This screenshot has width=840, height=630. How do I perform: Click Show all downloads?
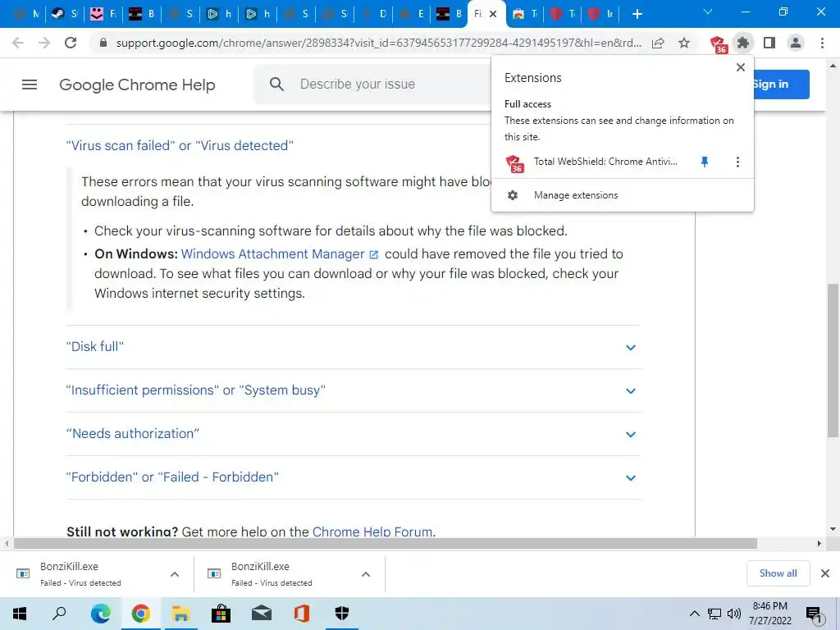click(x=778, y=573)
